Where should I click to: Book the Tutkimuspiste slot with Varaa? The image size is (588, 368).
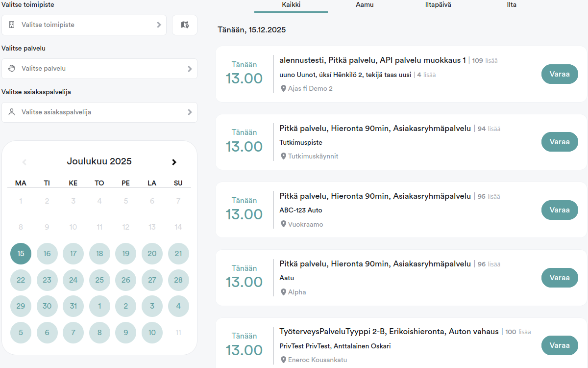pyautogui.click(x=560, y=142)
